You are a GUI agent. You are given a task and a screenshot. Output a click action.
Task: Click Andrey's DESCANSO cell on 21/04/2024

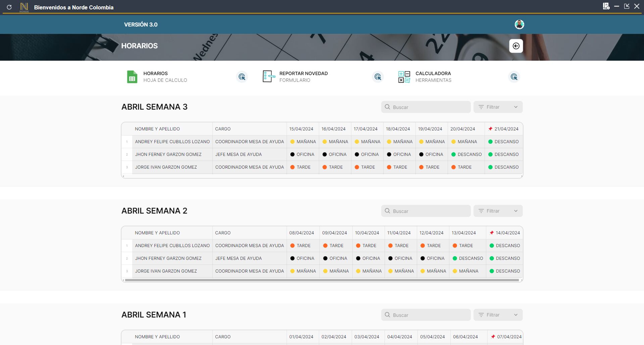click(503, 141)
